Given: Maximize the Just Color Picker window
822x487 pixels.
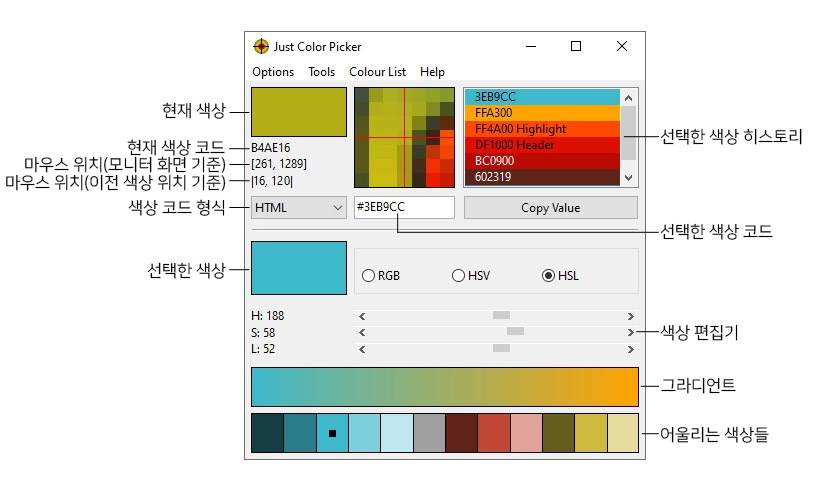Looking at the screenshot, I should coord(576,47).
